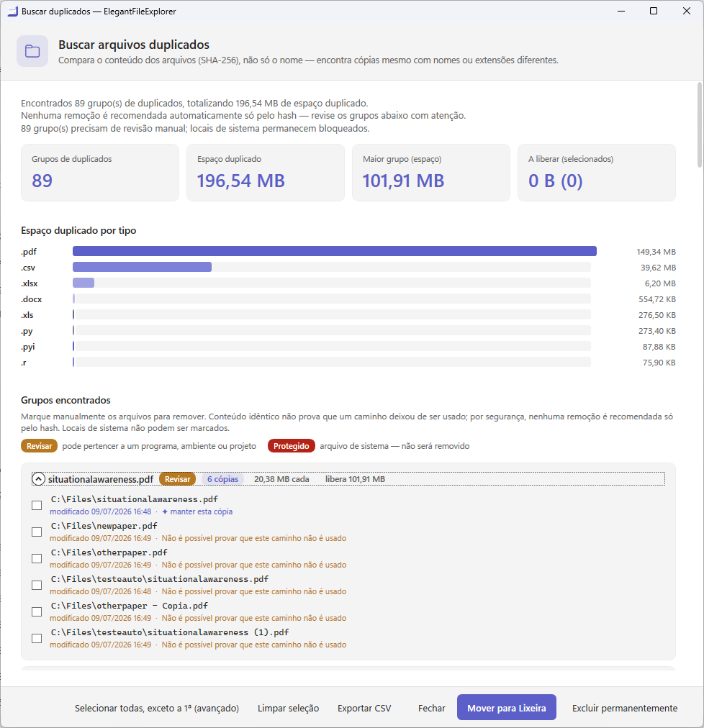This screenshot has height=728, width=704.
Task: Click the 554,72 KB value for .docx
Action: pos(657,299)
